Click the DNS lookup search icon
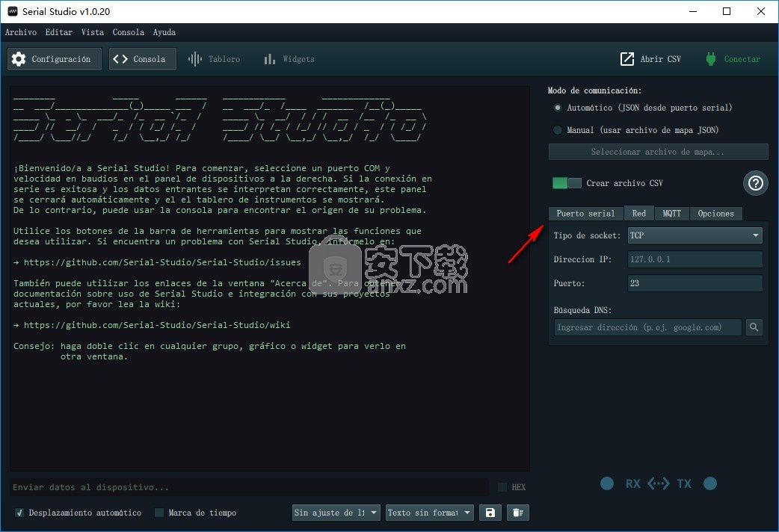Viewport: 779px width, 532px height. pyautogui.click(x=754, y=327)
